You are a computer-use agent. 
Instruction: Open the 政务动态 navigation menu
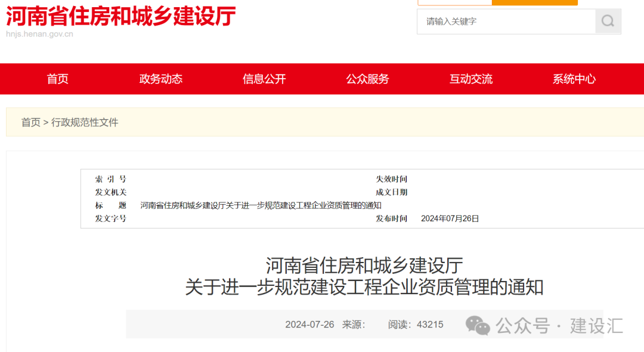160,79
